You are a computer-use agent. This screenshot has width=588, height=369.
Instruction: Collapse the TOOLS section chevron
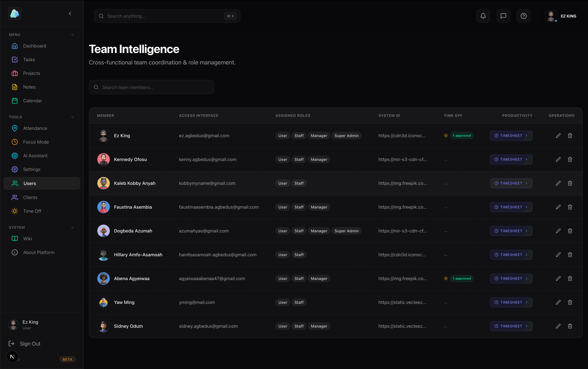point(73,117)
